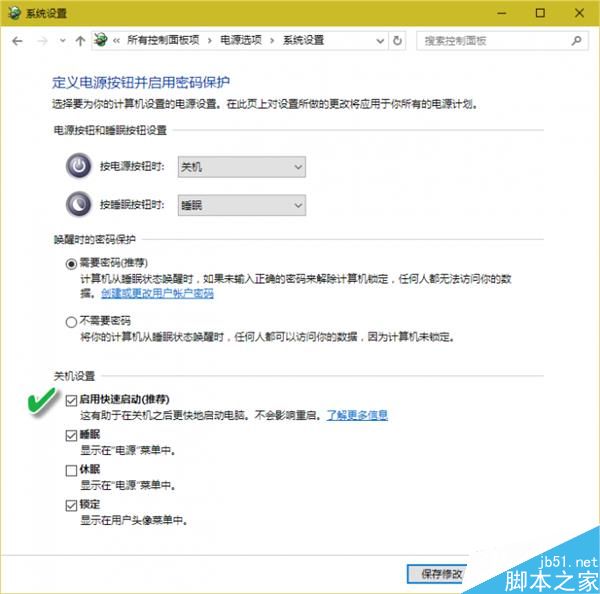The height and width of the screenshot is (594, 600).
Task: Click the 按睡眠按钮时 label
Action: [132, 205]
